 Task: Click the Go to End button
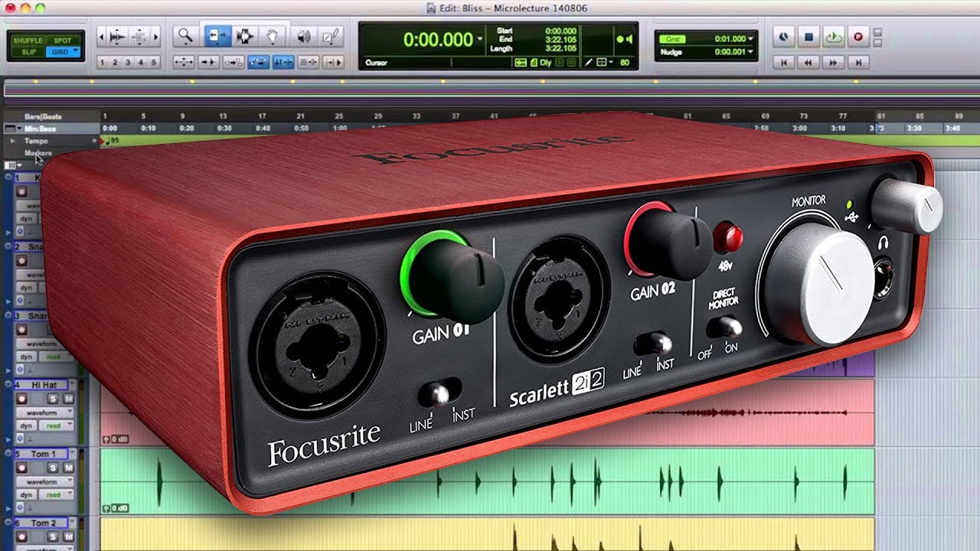click(x=858, y=62)
